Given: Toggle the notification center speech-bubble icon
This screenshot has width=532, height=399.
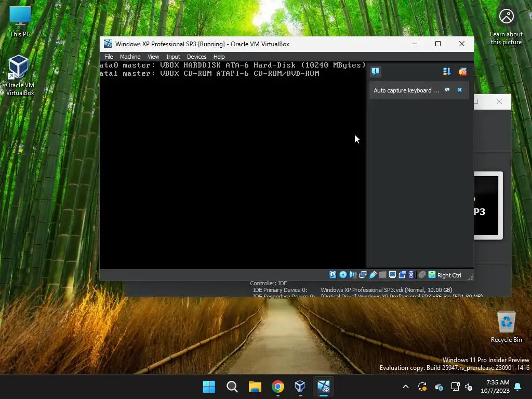Looking at the screenshot, I should [x=376, y=71].
